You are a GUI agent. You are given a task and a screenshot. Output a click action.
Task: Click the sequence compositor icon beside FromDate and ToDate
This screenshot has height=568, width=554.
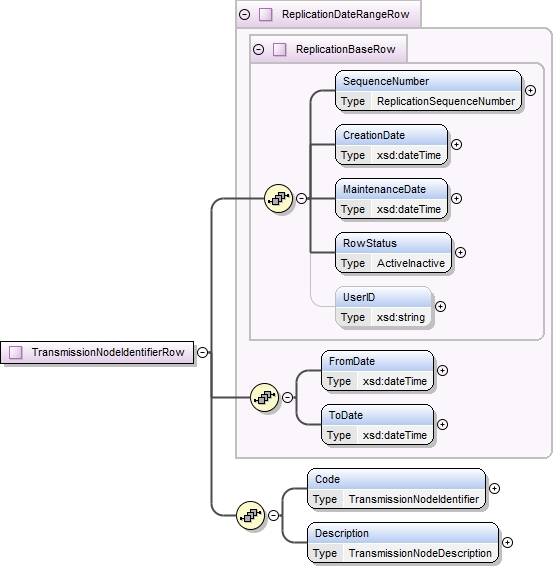[264, 397]
